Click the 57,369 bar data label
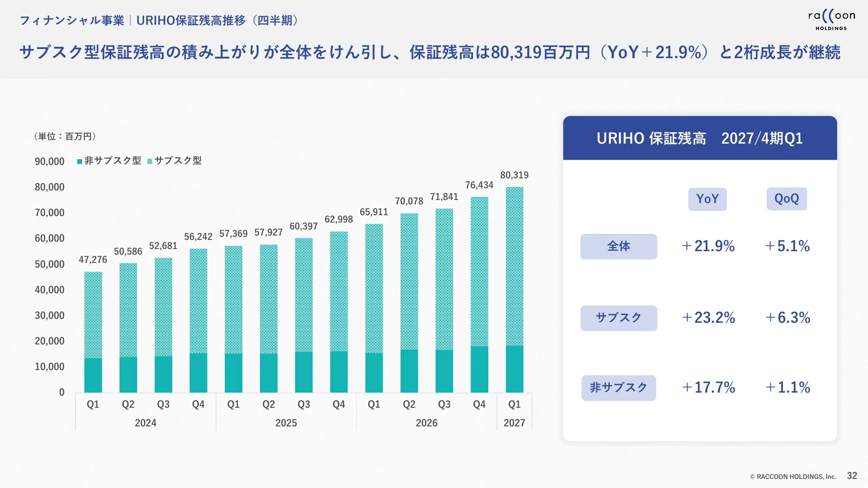This screenshot has width=868, height=488. point(233,234)
